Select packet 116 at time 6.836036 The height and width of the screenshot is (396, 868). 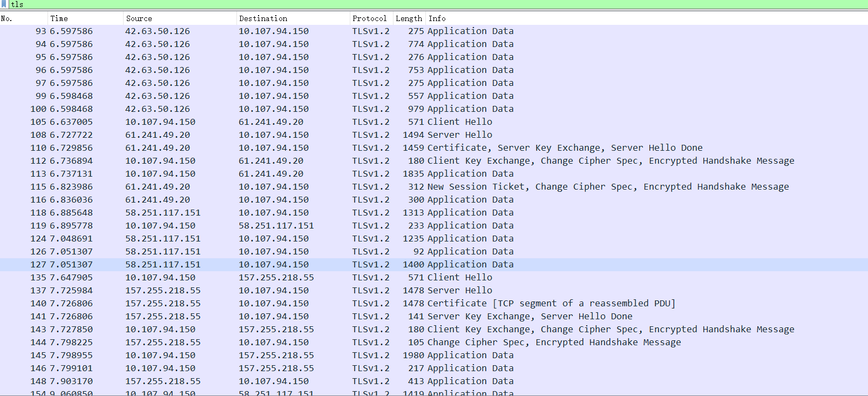[434, 200]
